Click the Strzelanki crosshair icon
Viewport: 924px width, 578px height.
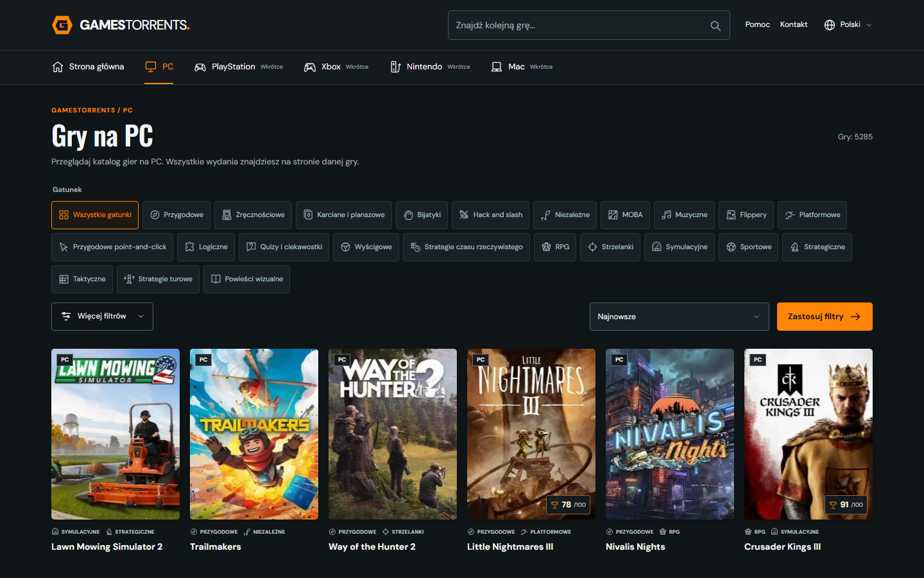click(x=593, y=247)
